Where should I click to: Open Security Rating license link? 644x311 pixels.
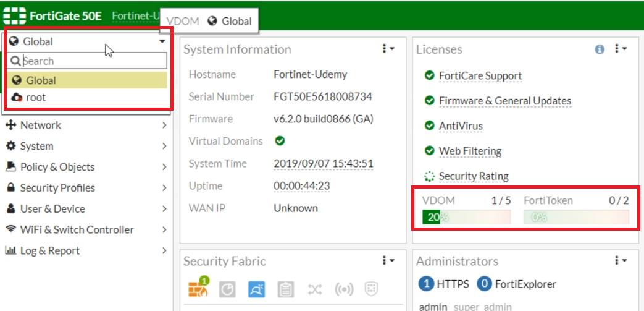coord(474,176)
